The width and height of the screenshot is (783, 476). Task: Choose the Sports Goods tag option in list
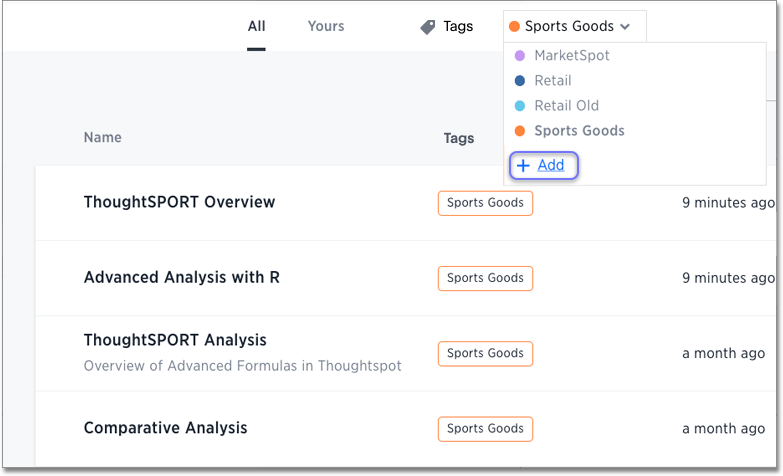[x=579, y=131]
